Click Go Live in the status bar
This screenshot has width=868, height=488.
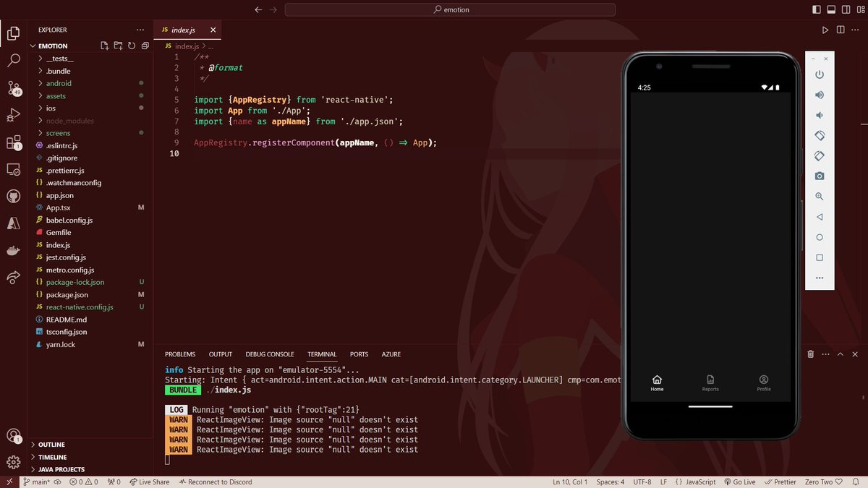click(x=739, y=482)
